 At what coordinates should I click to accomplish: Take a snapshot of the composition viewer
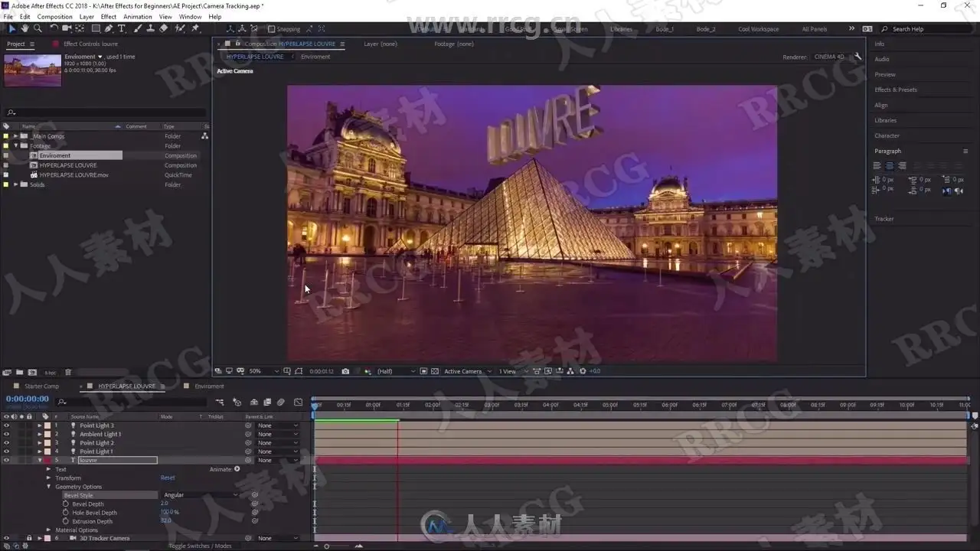click(345, 371)
